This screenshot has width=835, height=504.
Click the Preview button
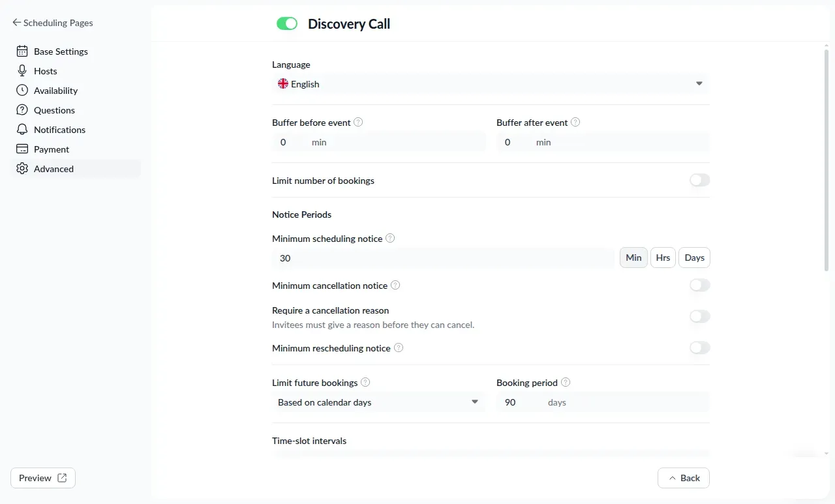43,478
